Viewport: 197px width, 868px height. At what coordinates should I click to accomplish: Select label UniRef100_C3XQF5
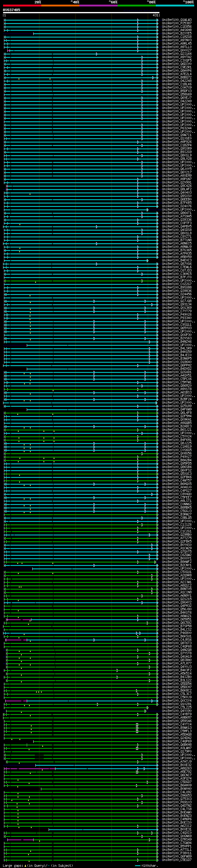click(x=177, y=60)
